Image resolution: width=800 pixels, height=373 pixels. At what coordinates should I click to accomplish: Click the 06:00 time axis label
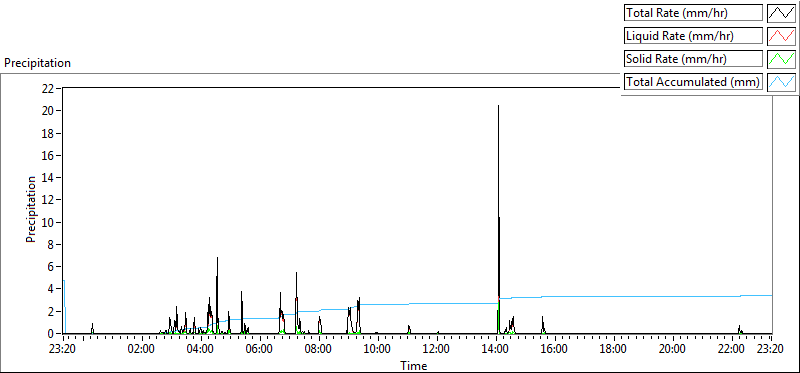pos(259,349)
